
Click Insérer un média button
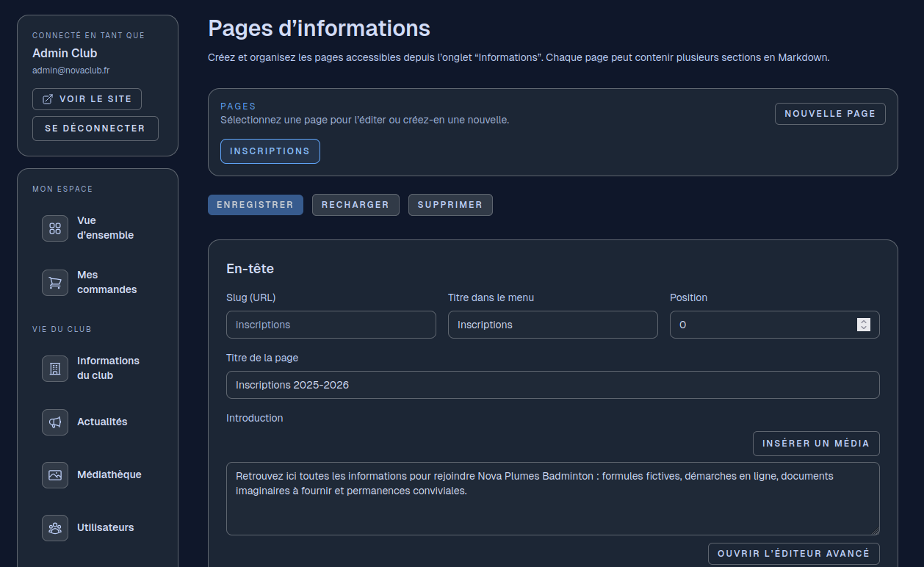815,444
